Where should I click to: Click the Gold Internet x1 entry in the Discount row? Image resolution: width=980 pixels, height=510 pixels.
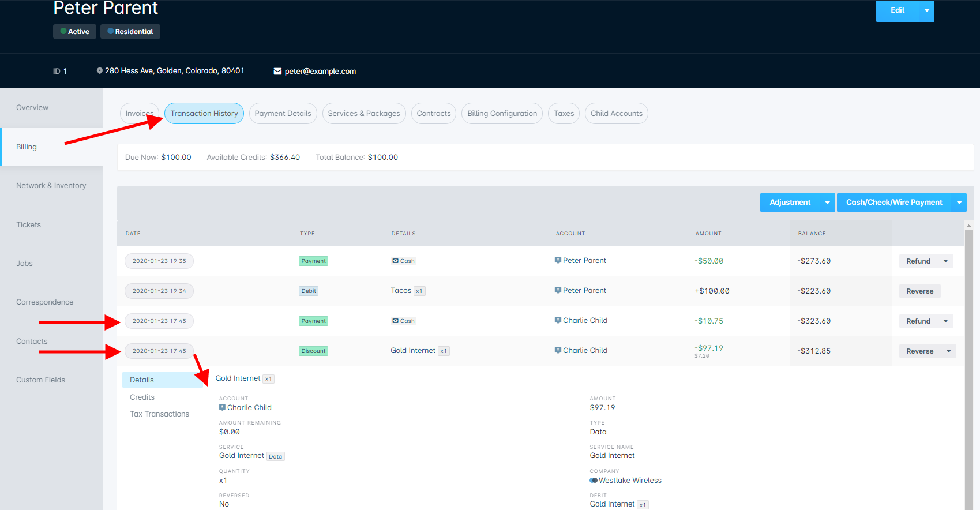[420, 351]
